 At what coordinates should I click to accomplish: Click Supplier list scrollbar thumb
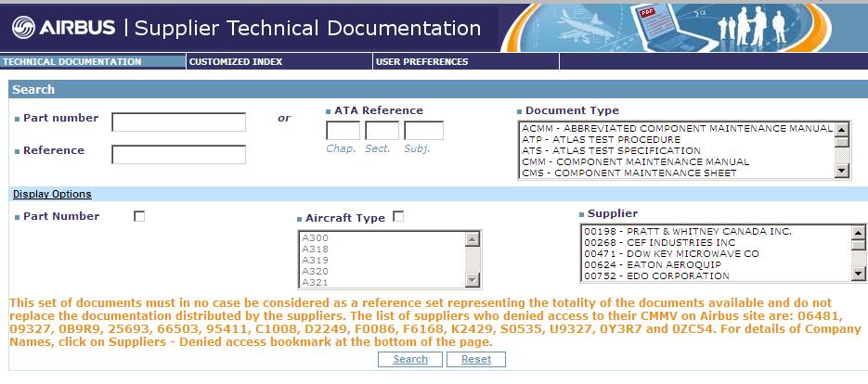pyautogui.click(x=858, y=245)
